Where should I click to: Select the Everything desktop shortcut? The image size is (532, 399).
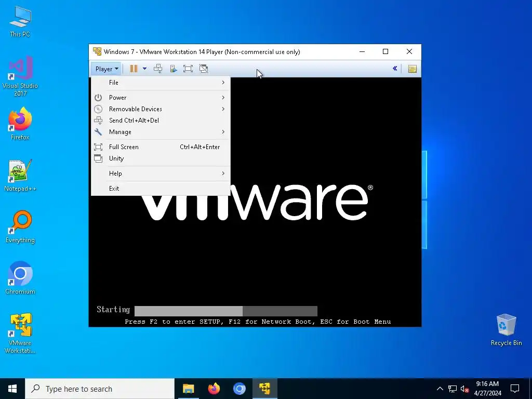(20, 227)
